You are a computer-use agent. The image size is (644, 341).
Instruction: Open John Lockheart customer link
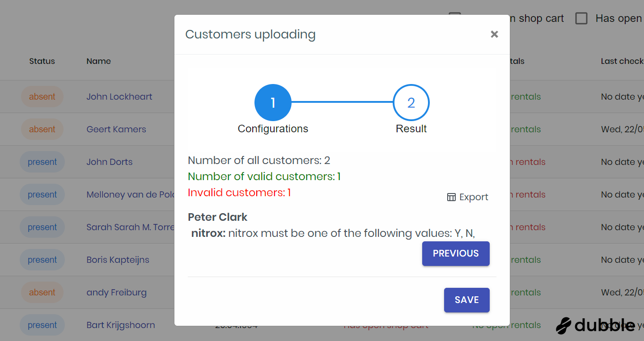tap(119, 97)
